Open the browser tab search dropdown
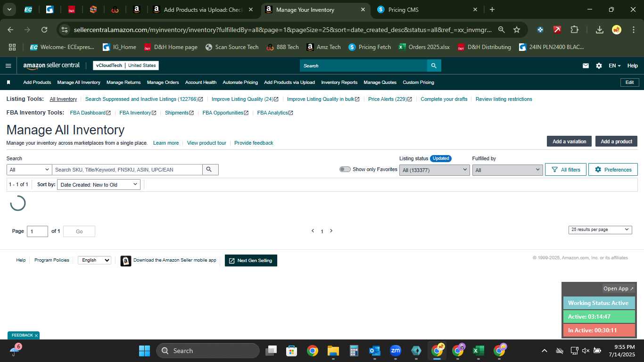The height and width of the screenshot is (362, 644). point(9,9)
